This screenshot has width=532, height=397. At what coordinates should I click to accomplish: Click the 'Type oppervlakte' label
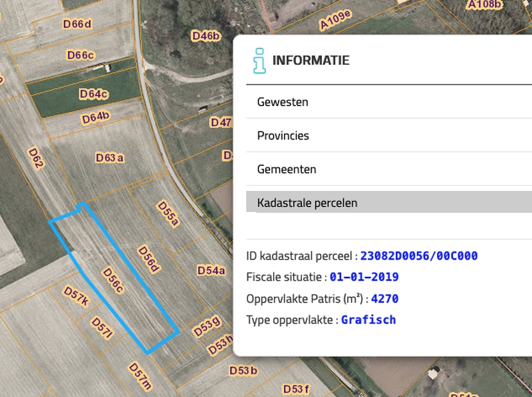click(290, 320)
